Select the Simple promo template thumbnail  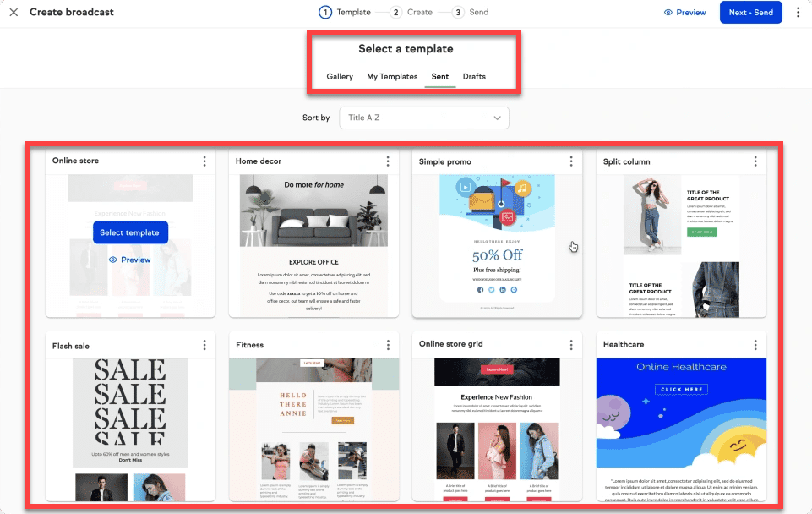(497, 246)
